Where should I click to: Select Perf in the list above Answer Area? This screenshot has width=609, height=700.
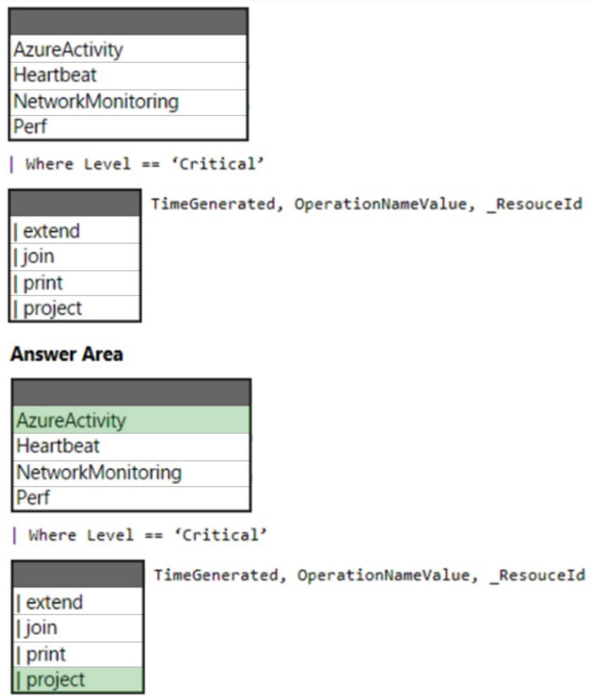click(128, 127)
